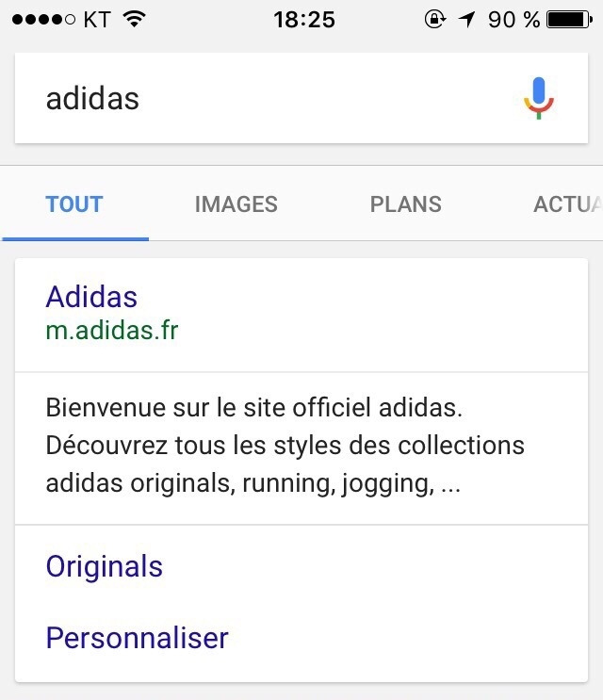Open the Originals sitelink

tap(105, 566)
